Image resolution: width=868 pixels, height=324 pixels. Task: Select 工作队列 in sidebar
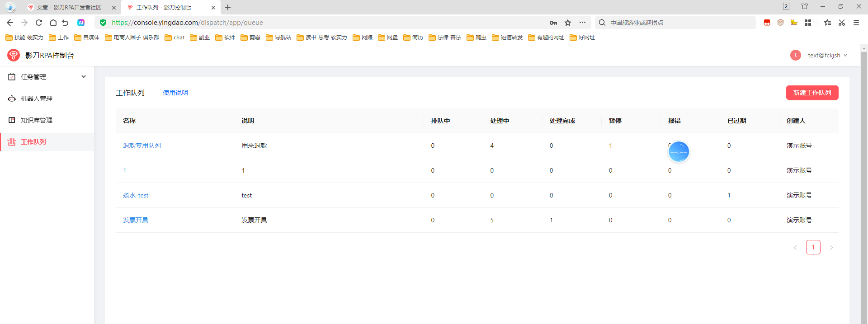coord(47,142)
